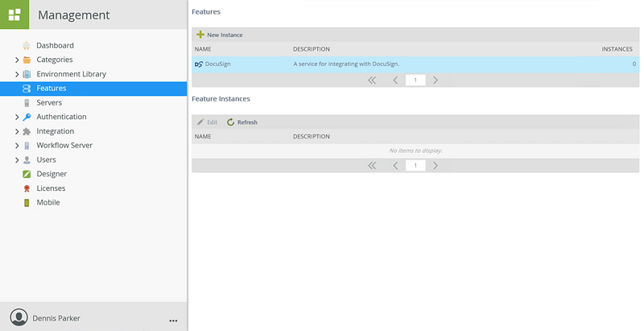The height and width of the screenshot is (331, 644).
Task: Click the DocuSign logo icon in Features row
Action: [x=199, y=64]
